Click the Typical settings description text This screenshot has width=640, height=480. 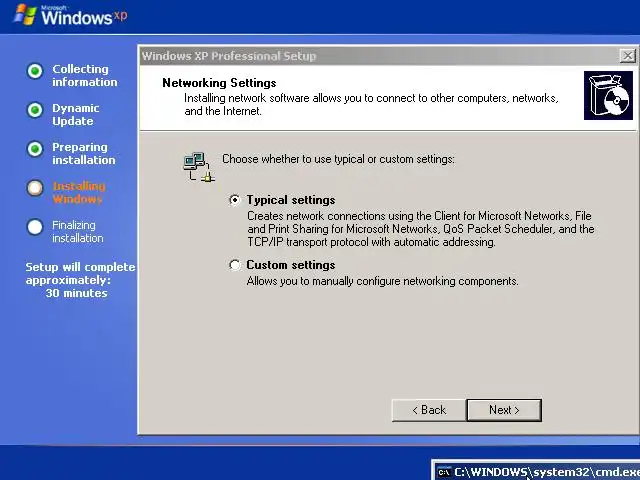pyautogui.click(x=420, y=229)
